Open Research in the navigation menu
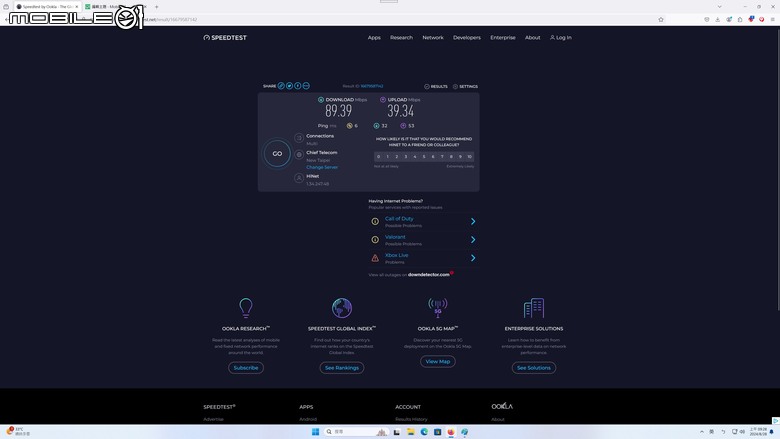Viewport: 780px width, 439px height. click(x=401, y=38)
